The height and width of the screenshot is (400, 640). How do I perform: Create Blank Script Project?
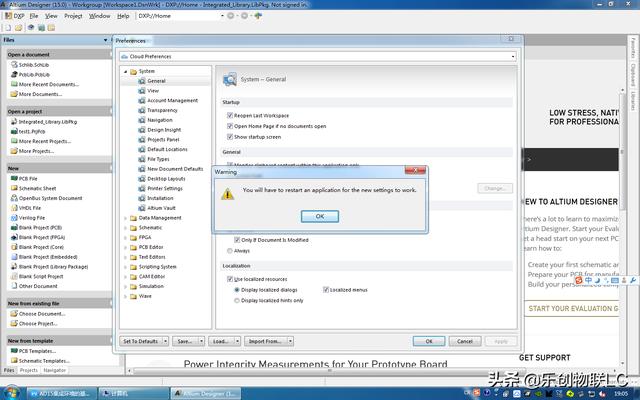click(x=41, y=276)
